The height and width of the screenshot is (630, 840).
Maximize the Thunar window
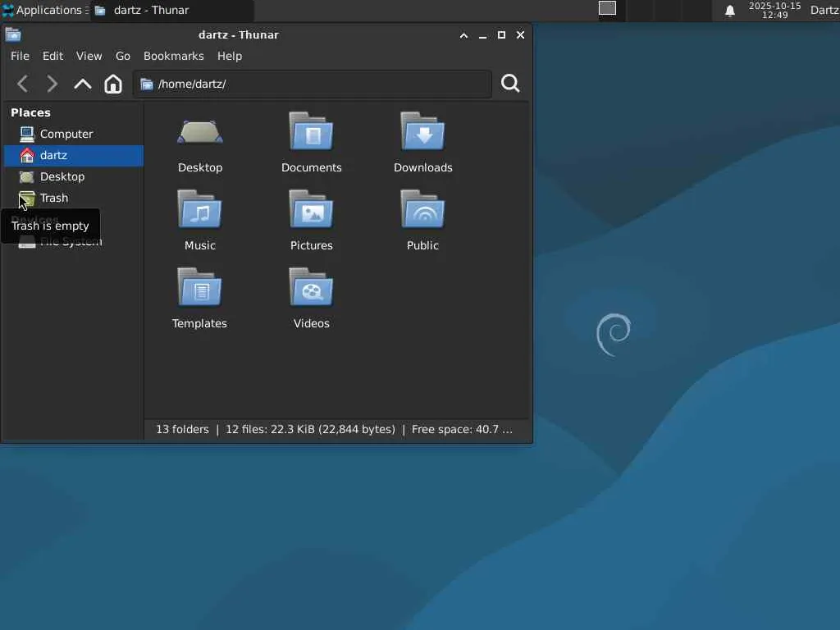click(x=501, y=35)
